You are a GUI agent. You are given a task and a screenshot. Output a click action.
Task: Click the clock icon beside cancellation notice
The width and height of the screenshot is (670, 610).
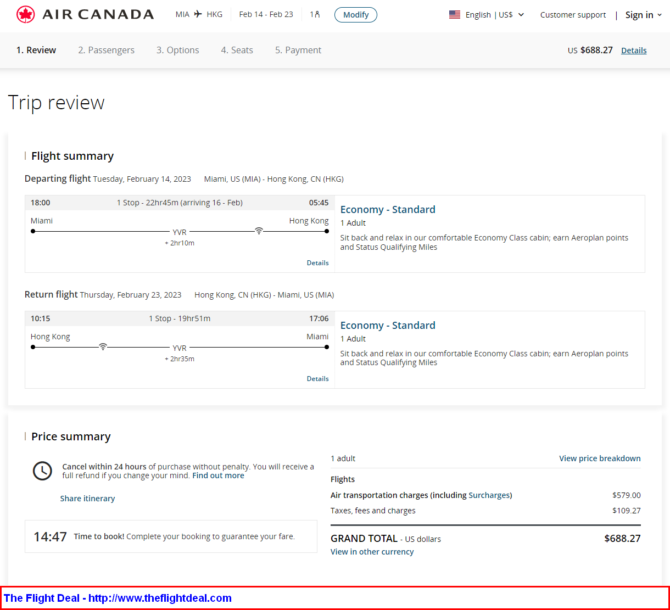[42, 471]
